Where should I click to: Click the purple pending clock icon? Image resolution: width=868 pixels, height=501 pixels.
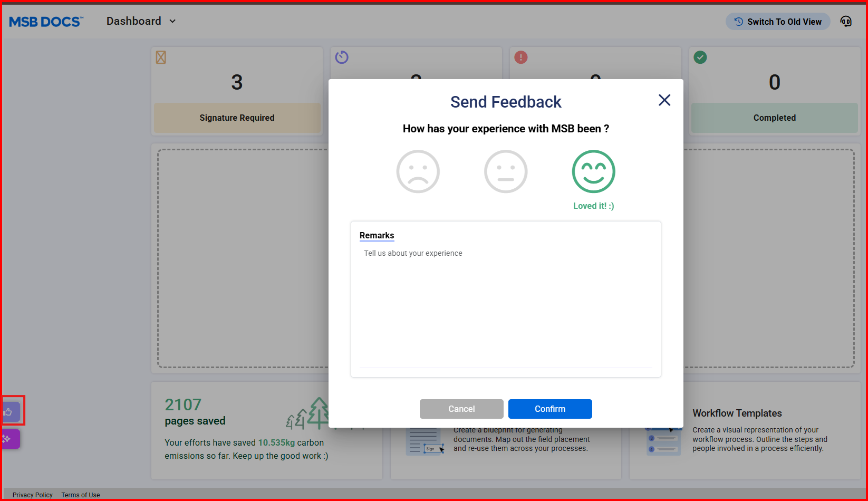[x=342, y=57]
